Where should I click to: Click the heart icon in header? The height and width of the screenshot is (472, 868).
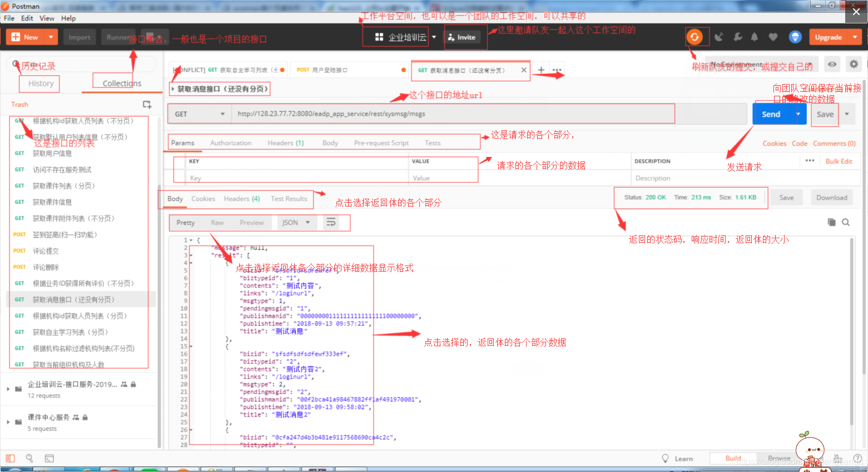(x=773, y=37)
